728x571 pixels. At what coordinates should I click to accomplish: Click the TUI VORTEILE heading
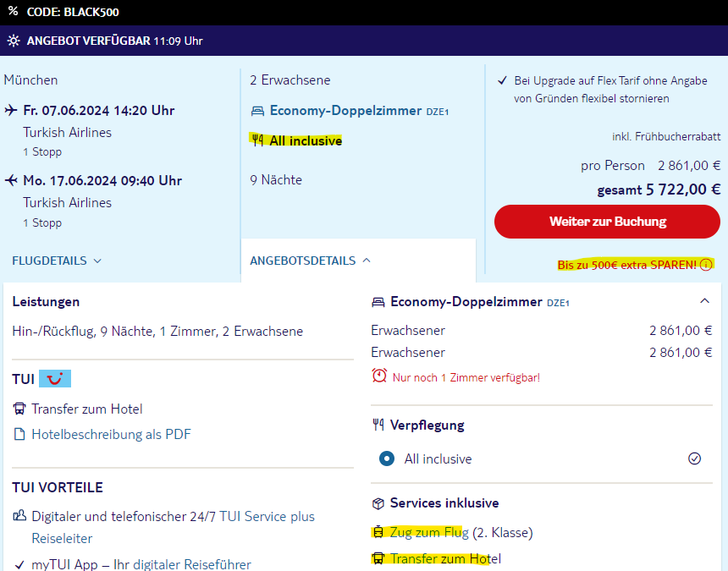click(x=58, y=487)
